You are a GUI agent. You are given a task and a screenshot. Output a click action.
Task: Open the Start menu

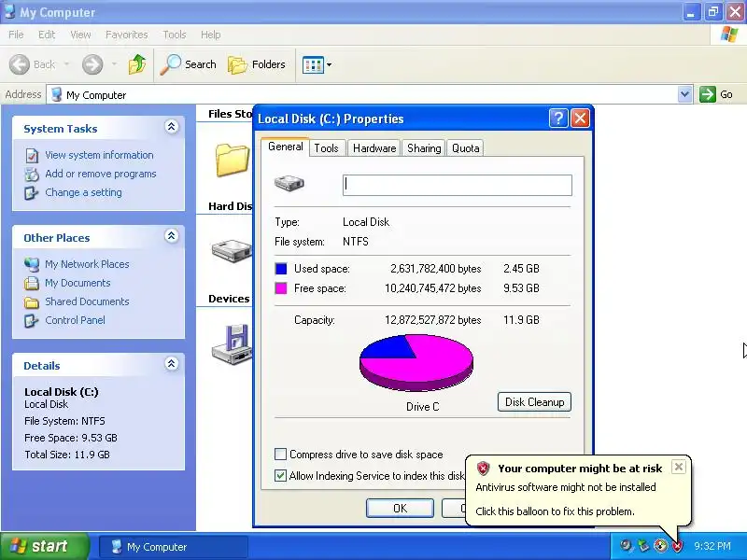point(45,546)
